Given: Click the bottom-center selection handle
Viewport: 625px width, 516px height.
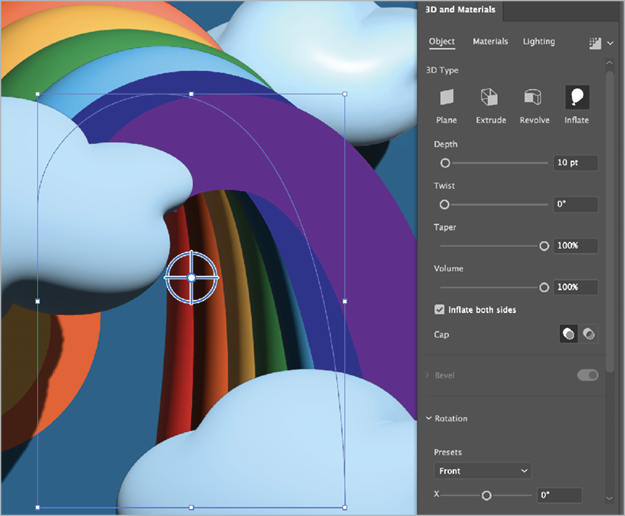Looking at the screenshot, I should pos(191,507).
